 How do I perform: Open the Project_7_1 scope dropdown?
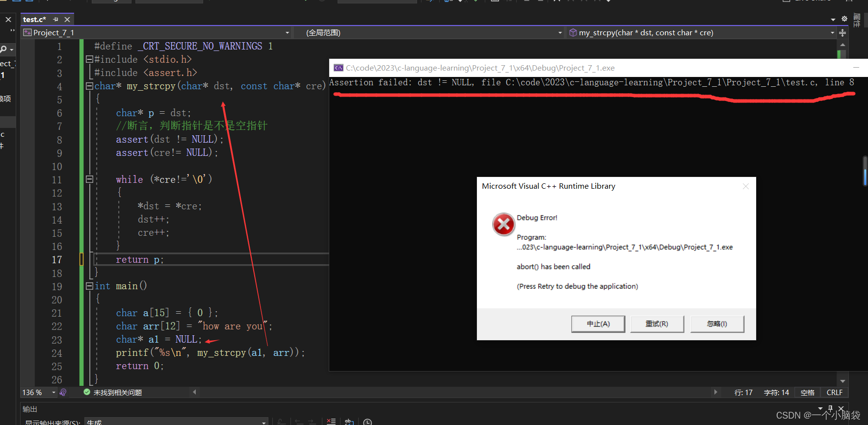(288, 33)
